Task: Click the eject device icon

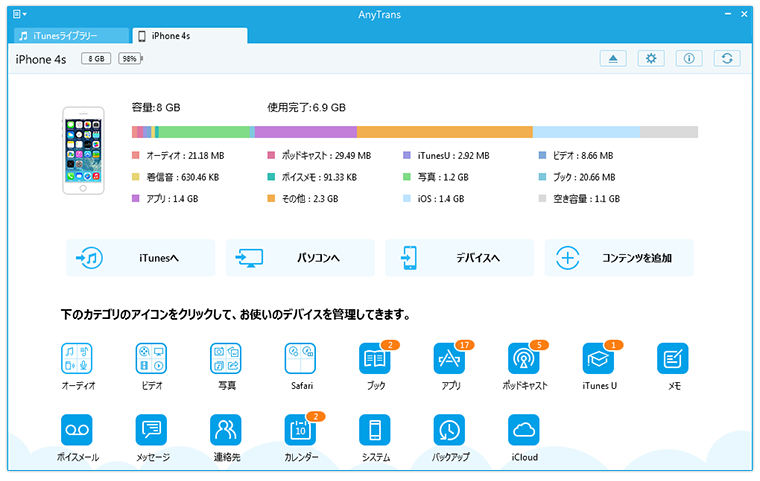Action: click(x=613, y=59)
